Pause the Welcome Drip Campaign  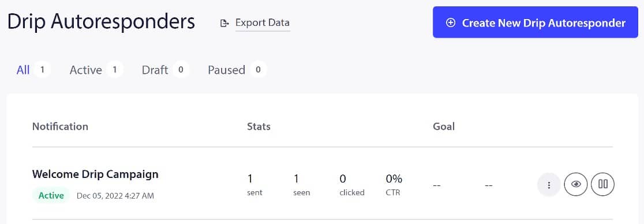tap(603, 184)
